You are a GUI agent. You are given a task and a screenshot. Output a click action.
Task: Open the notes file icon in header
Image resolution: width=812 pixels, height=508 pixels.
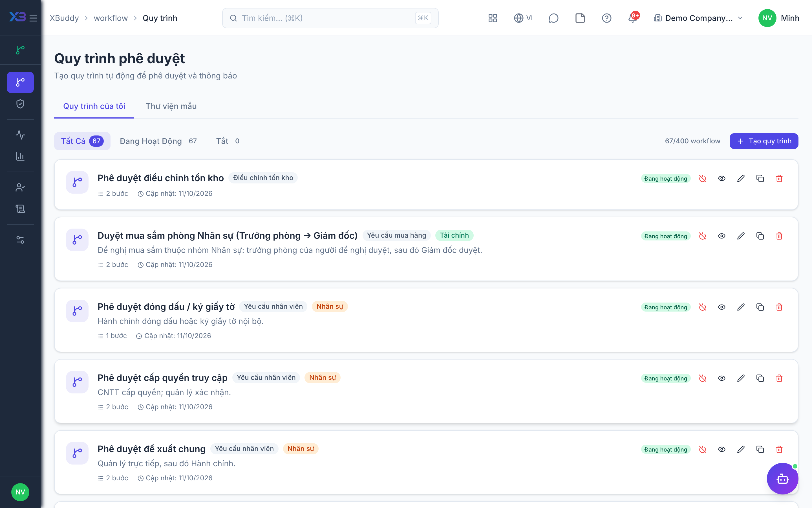[x=580, y=18]
